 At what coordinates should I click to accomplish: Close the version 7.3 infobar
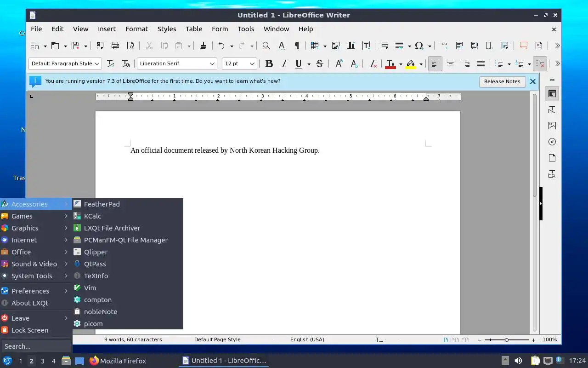click(533, 81)
